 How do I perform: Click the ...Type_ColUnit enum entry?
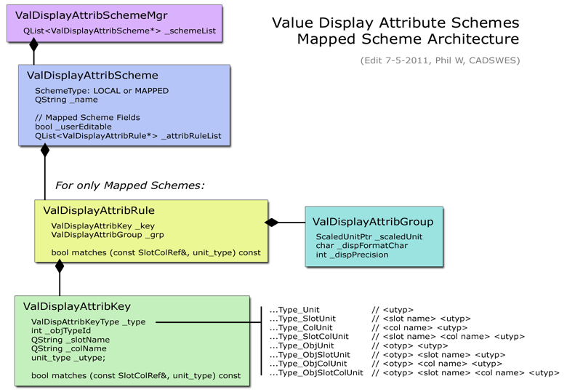click(301, 327)
